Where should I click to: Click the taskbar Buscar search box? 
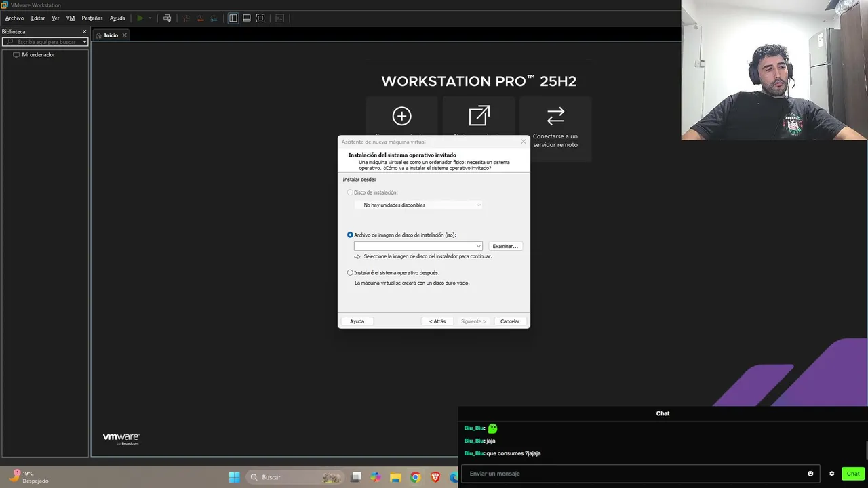coord(294,477)
